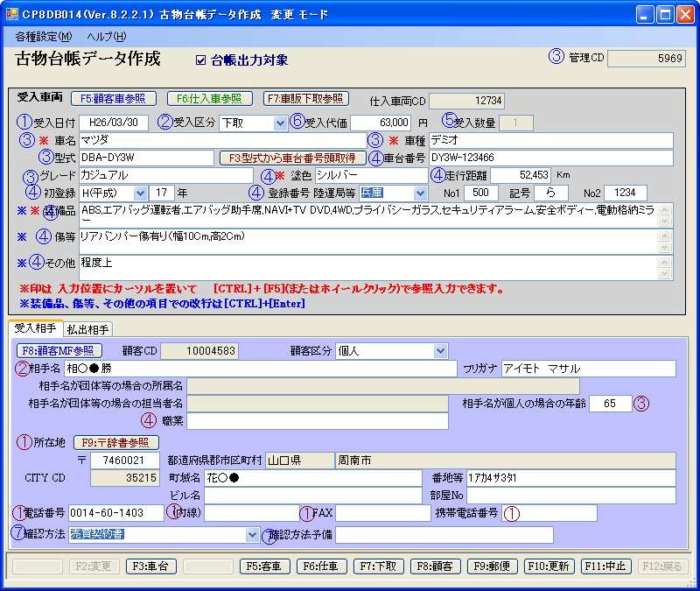Open the ヘルプ menu
The height and width of the screenshot is (591, 700).
pyautogui.click(x=106, y=37)
